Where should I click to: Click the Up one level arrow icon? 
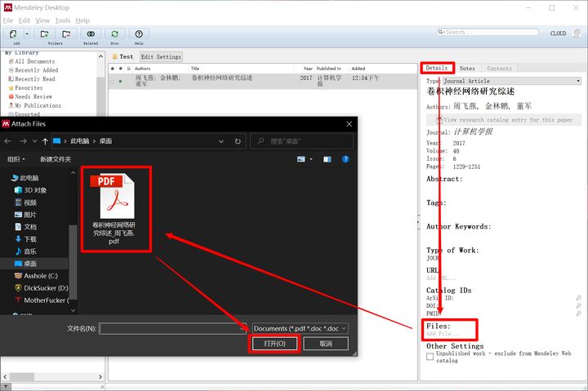[x=45, y=141]
